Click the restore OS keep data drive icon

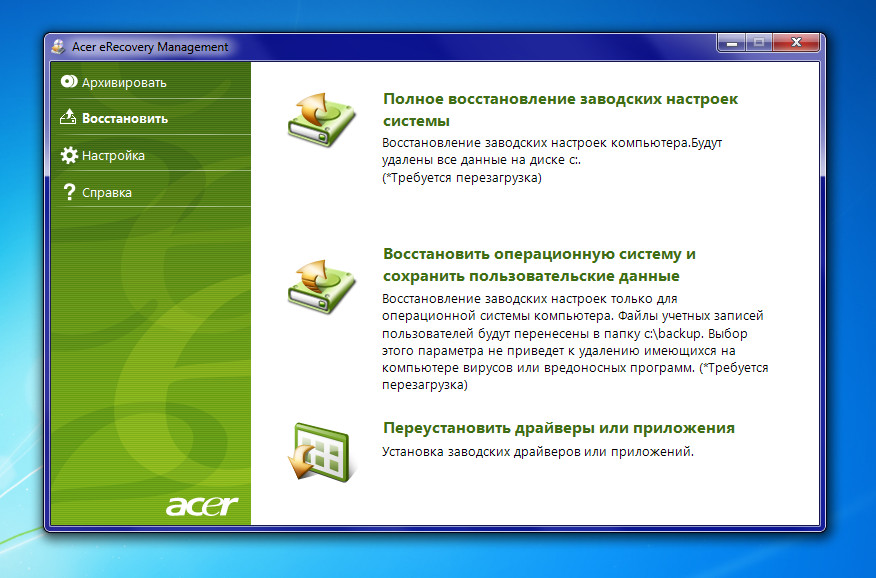321,286
